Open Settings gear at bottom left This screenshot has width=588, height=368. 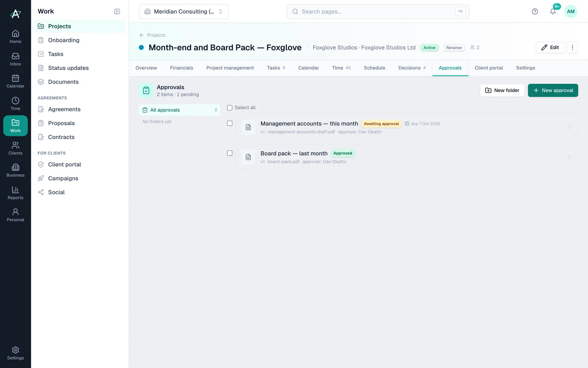15,353
